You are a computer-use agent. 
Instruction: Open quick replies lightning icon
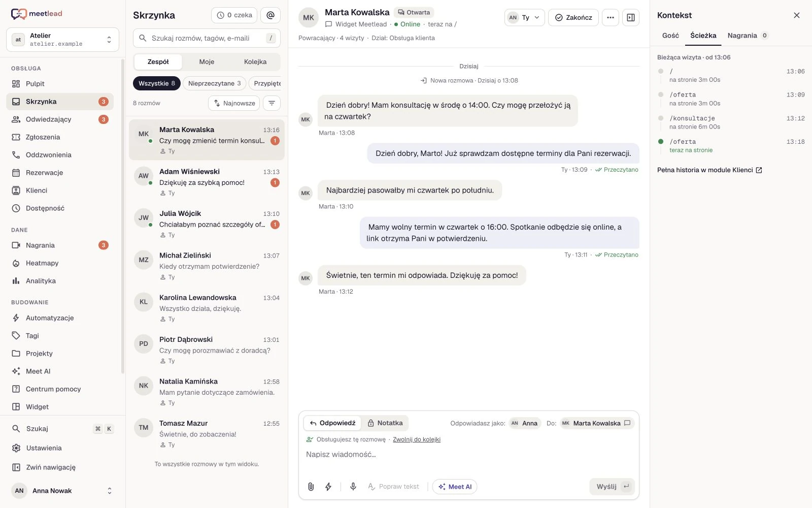[x=328, y=487]
